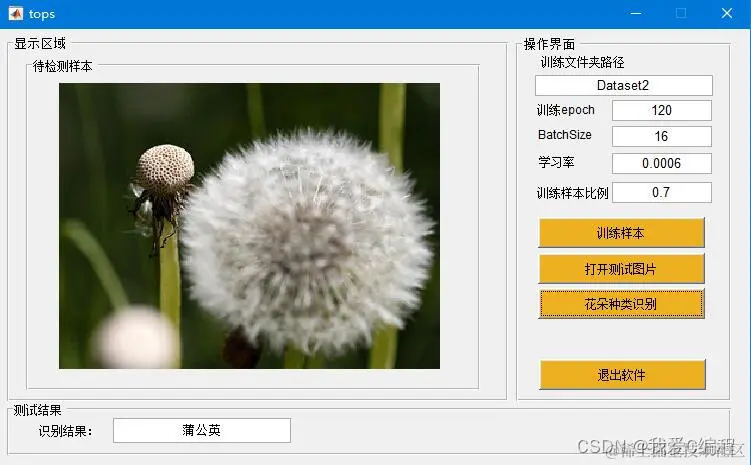Click the 学习率 field showing 0.0006

click(x=661, y=163)
